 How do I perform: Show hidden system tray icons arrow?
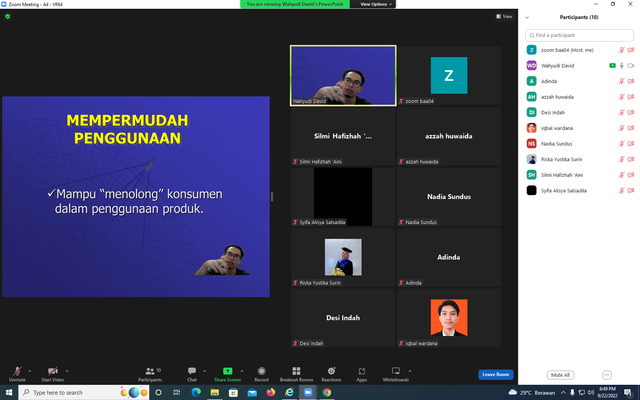[x=563, y=392]
